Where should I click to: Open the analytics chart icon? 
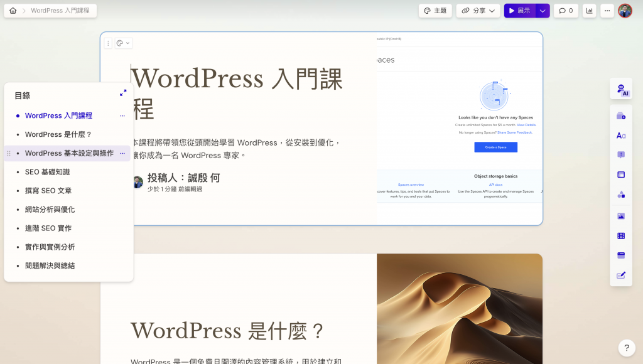point(589,11)
